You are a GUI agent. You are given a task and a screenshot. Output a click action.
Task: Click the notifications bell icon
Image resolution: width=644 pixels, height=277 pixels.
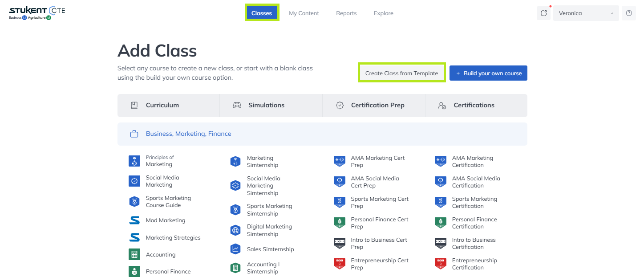543,13
